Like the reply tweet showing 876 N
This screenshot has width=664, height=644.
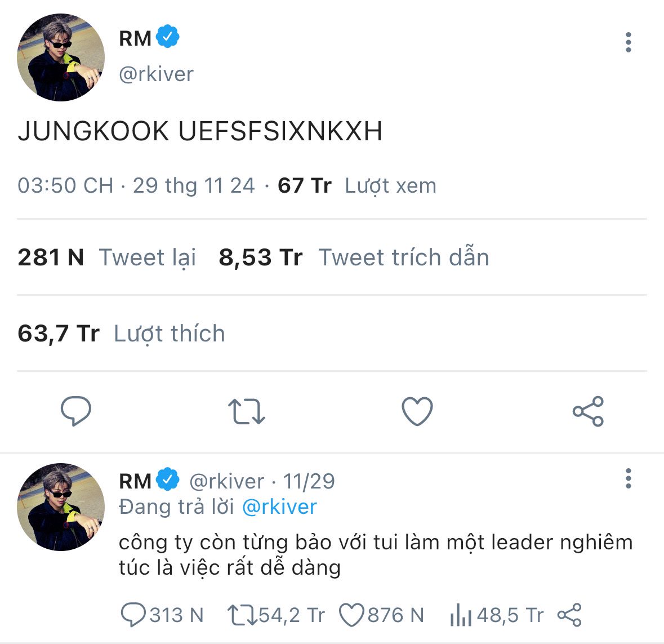(x=351, y=615)
